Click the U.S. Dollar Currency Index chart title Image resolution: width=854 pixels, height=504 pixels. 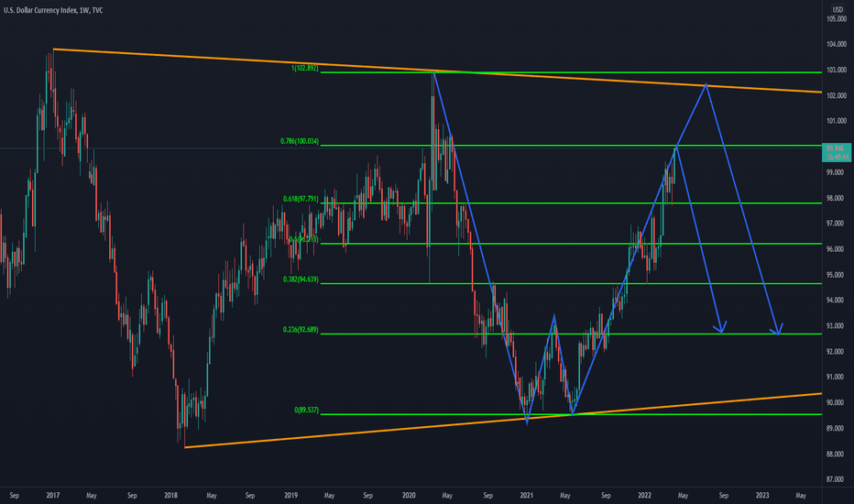(53, 10)
